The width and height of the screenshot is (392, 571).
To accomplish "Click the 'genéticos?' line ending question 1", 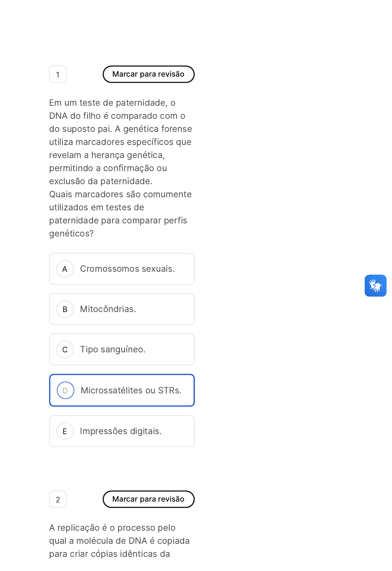I will point(72,234).
